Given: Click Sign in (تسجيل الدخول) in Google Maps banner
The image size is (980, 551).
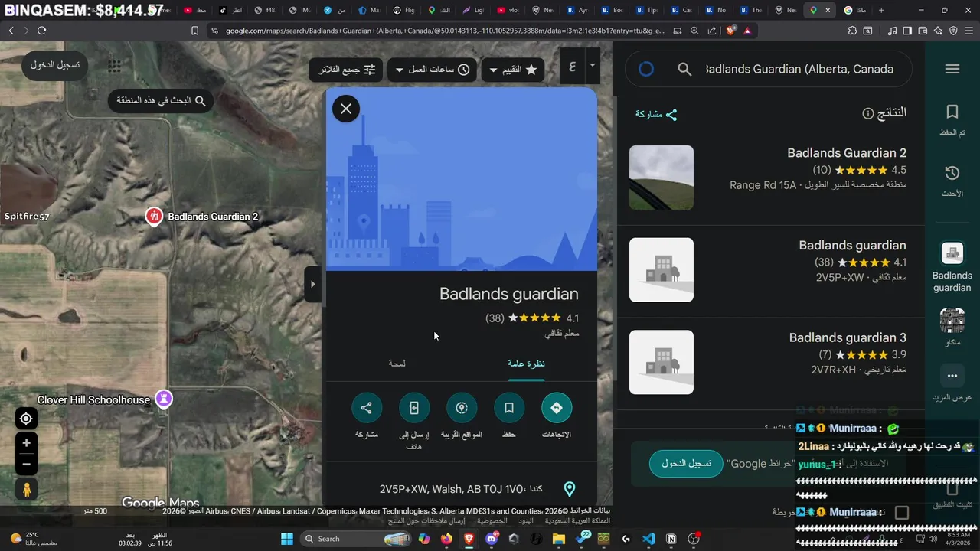Looking at the screenshot, I should point(686,464).
